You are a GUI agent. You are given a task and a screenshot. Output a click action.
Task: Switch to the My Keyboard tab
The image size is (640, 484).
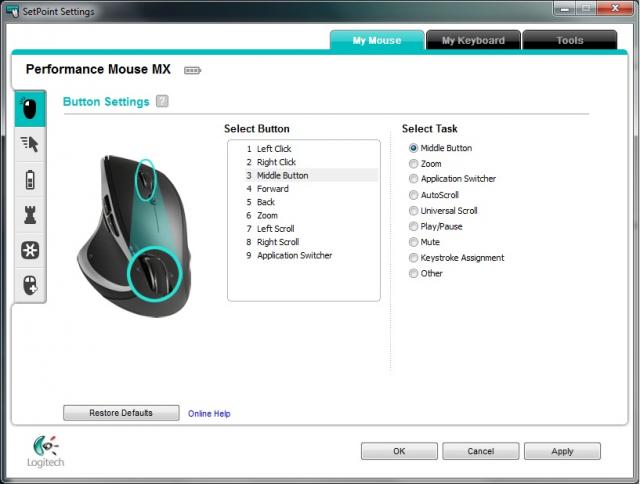[473, 40]
